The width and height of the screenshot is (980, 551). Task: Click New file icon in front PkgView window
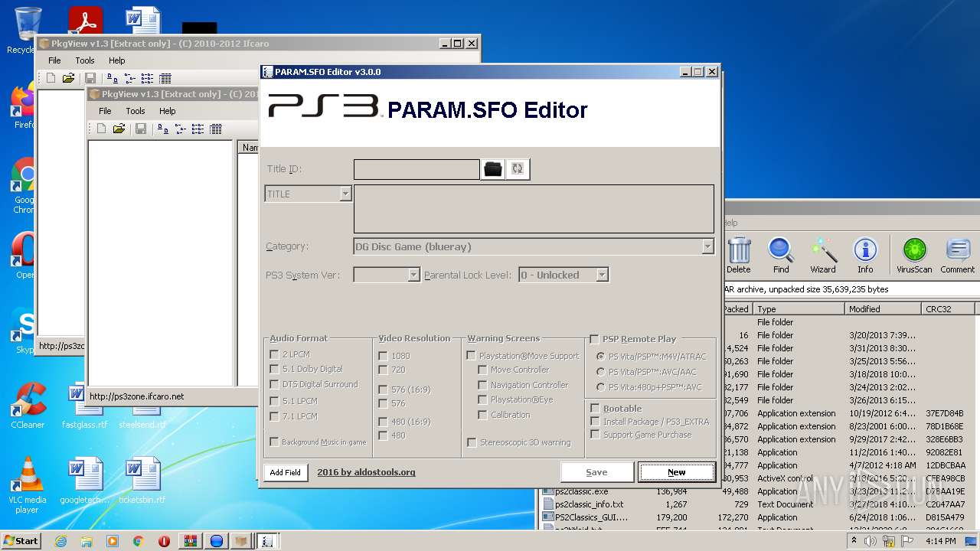pyautogui.click(x=101, y=129)
